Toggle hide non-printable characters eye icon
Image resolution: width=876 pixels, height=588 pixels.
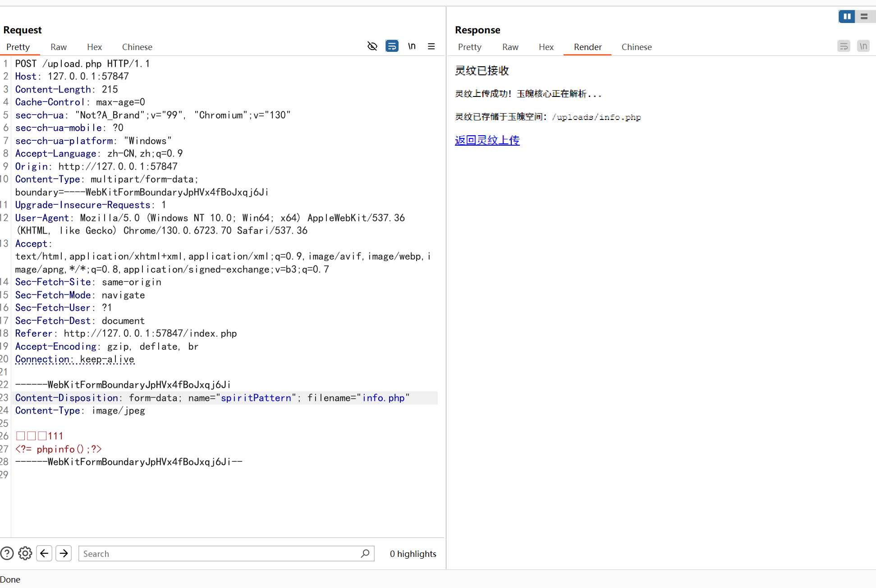tap(372, 46)
